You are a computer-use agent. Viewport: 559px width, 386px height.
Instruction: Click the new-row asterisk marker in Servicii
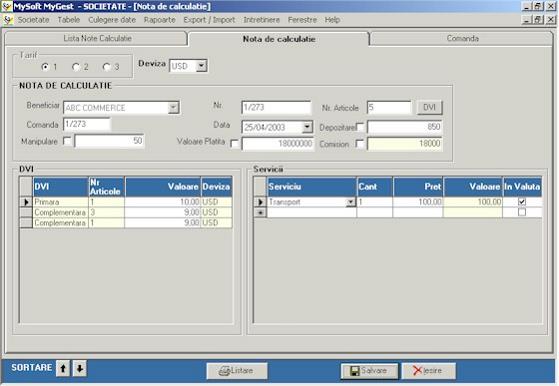tap(260, 212)
